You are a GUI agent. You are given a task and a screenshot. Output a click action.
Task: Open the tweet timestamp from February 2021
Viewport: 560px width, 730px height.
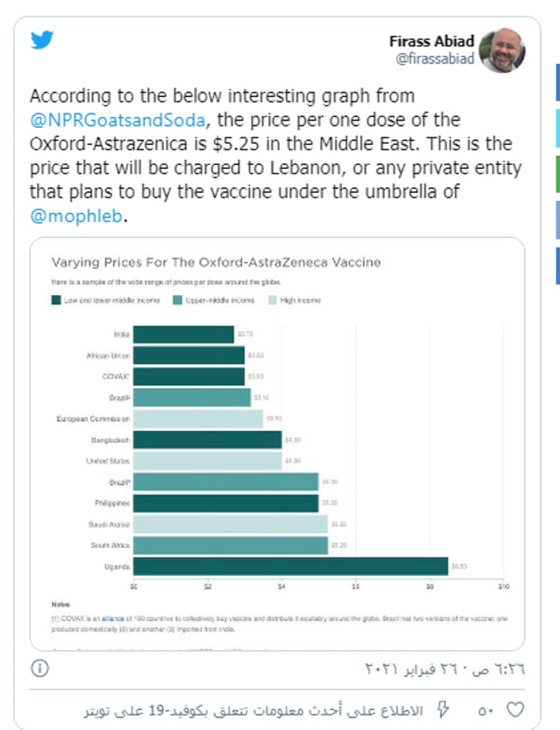tap(445, 669)
